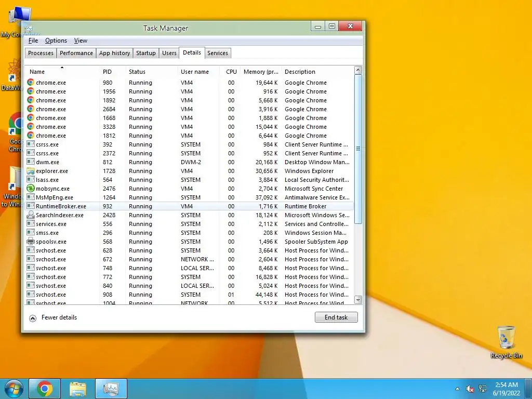
Task: Click the mobsync.exe green sync icon
Action: coord(31,188)
